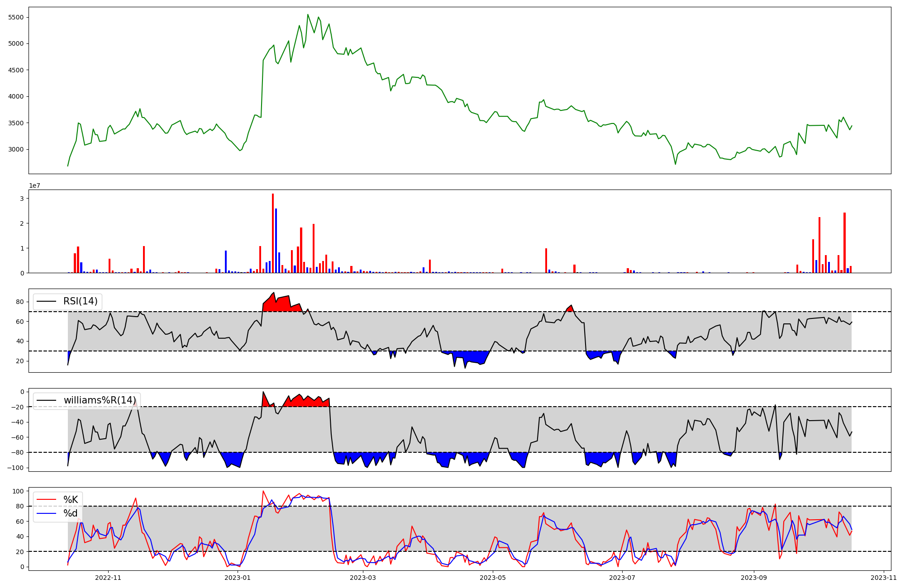The height and width of the screenshot is (588, 905).
Task: Click the black RSI legend line swatch
Action: tap(47, 301)
